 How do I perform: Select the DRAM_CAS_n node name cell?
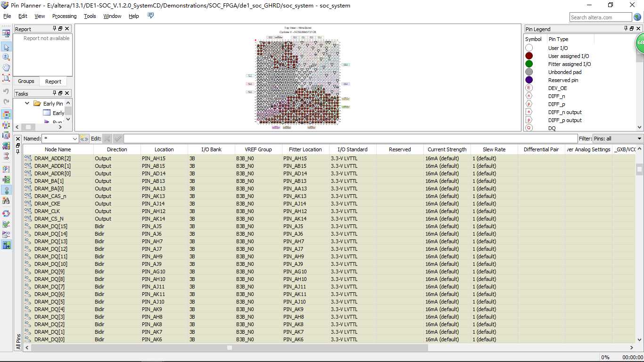[x=50, y=196]
